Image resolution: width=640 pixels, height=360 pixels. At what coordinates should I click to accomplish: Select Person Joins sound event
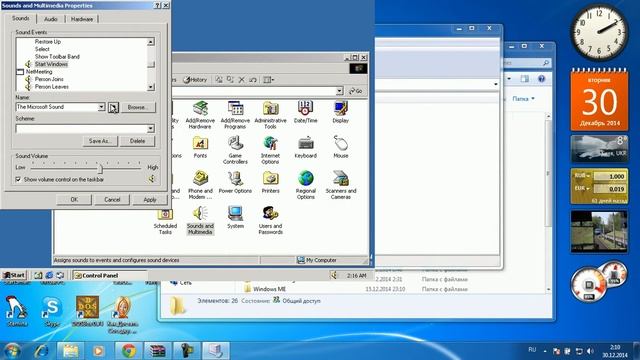pyautogui.click(x=49, y=79)
